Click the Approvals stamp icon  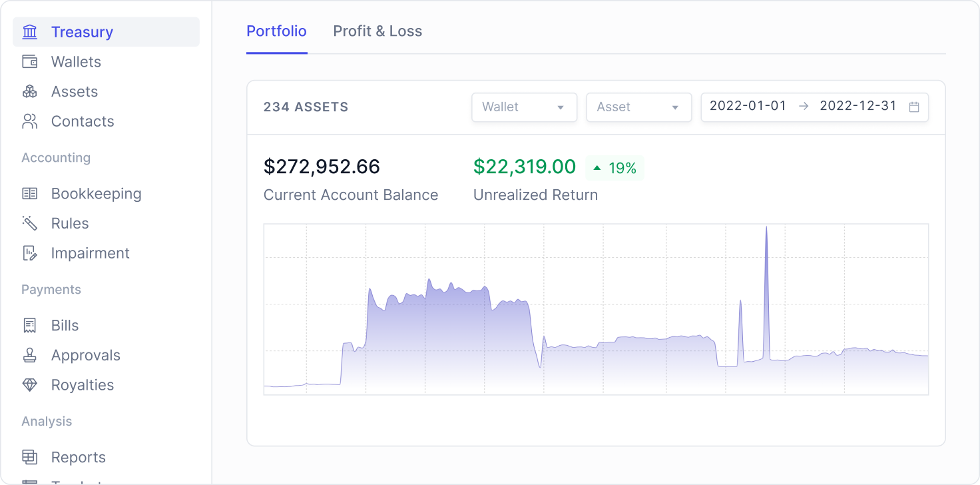pos(30,355)
